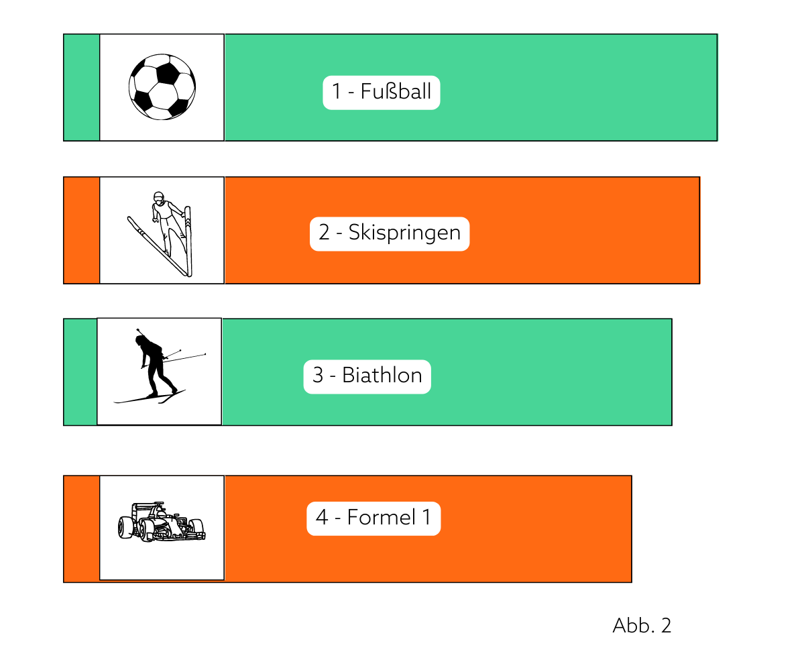Click orange strip left of race car

[82, 529]
